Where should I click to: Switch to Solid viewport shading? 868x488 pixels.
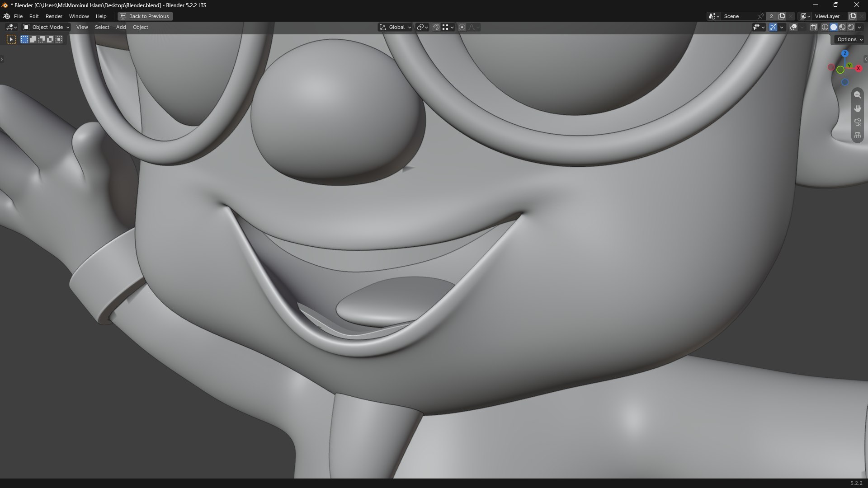[834, 27]
